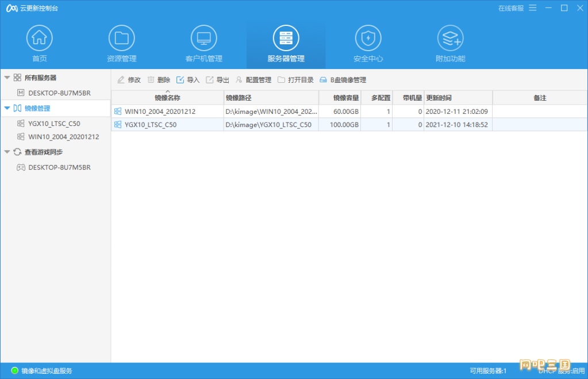
Task: Open 配置管理 in the toolbar
Action: pos(253,80)
